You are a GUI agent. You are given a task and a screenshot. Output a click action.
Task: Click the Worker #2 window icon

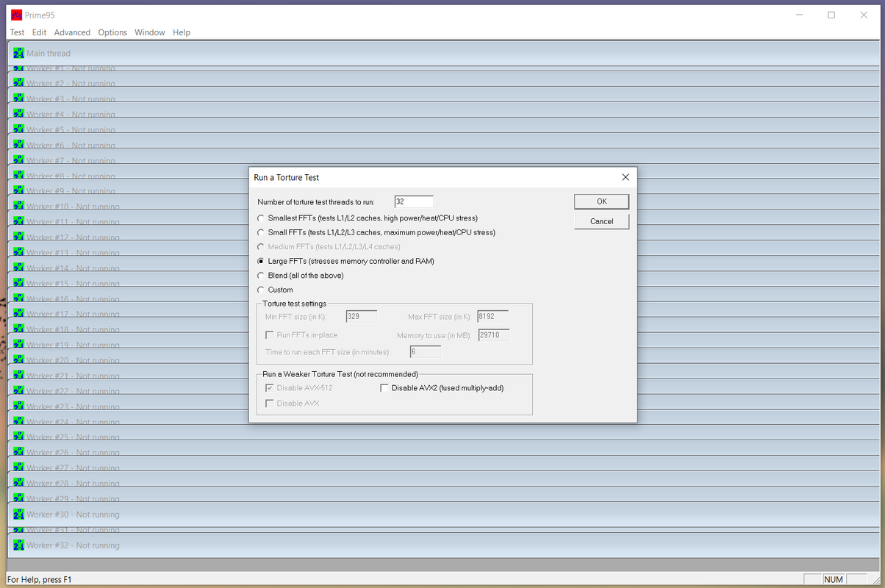click(x=18, y=83)
